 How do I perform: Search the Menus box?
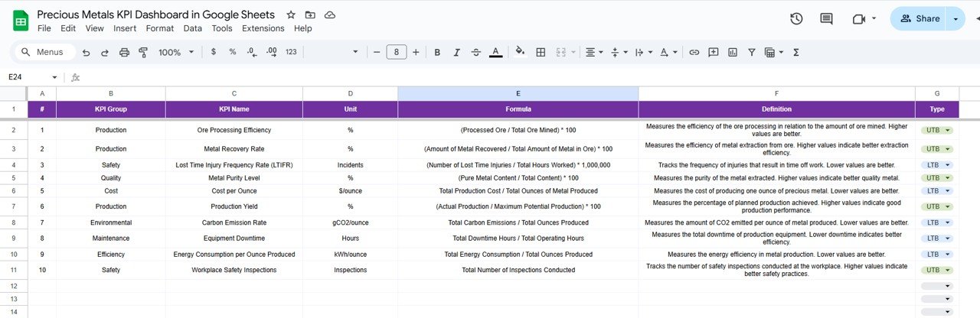click(x=45, y=52)
